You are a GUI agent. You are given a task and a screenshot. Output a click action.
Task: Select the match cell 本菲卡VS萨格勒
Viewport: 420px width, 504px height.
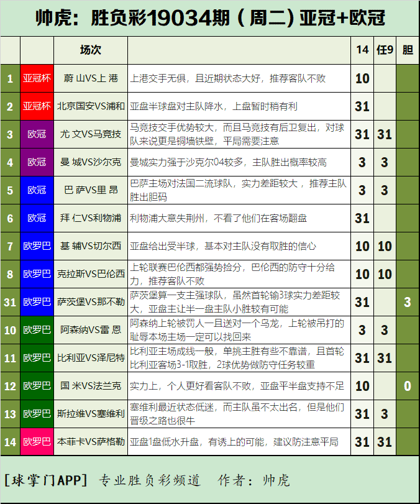[91, 442]
